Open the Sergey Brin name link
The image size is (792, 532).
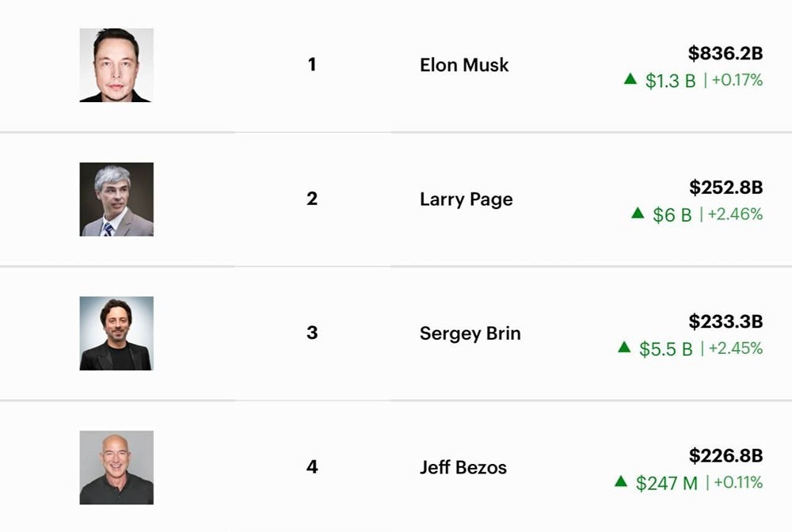coord(470,333)
